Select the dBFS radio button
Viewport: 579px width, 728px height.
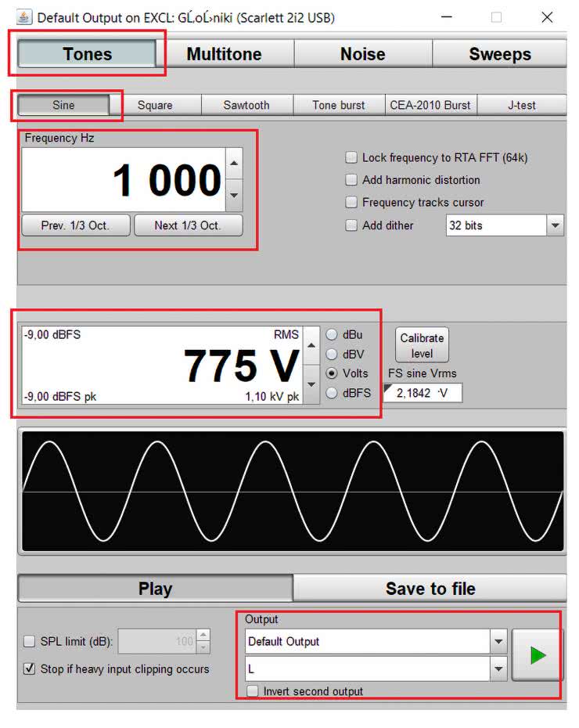point(332,393)
